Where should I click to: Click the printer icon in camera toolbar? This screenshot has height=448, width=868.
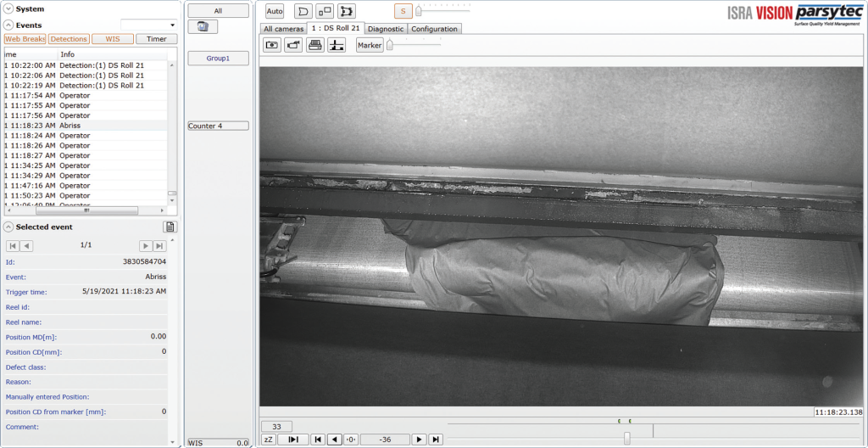[315, 46]
